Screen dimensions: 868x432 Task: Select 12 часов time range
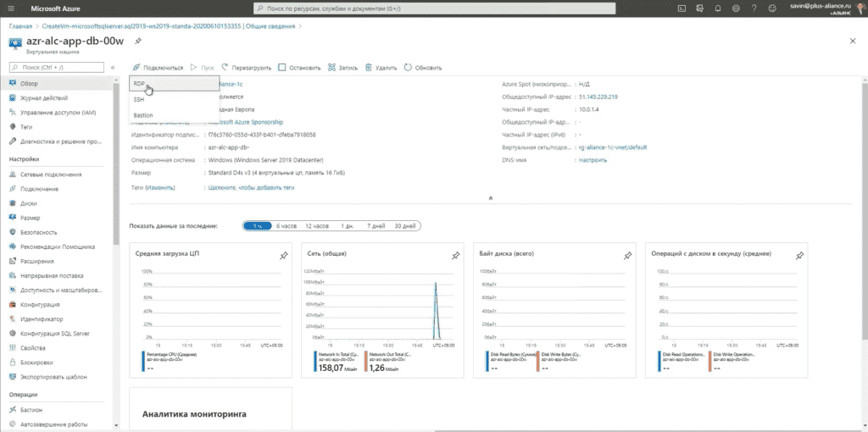[317, 226]
